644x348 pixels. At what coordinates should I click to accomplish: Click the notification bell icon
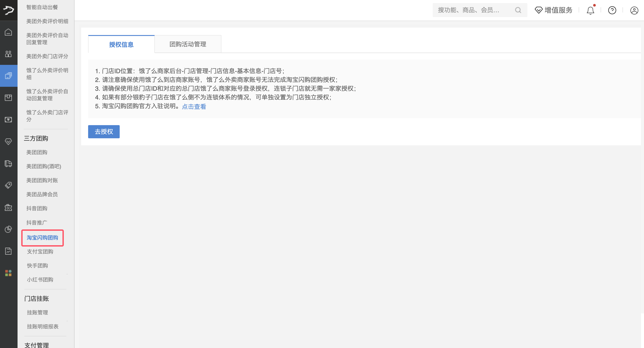point(590,10)
